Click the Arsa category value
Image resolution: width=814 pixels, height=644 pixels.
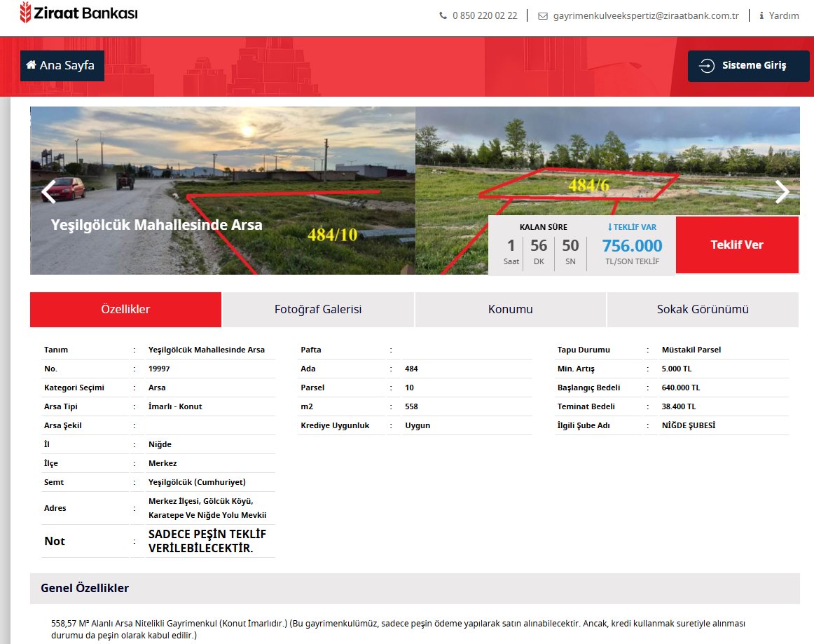[x=157, y=388]
